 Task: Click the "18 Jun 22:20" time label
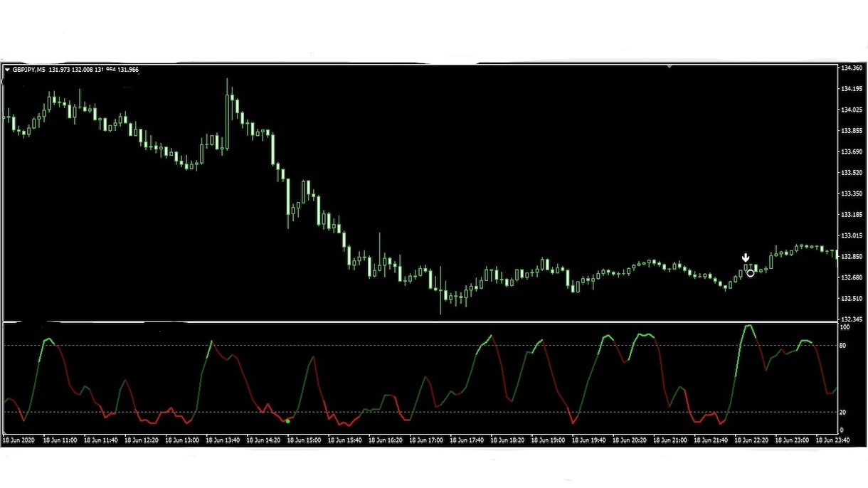point(751,440)
